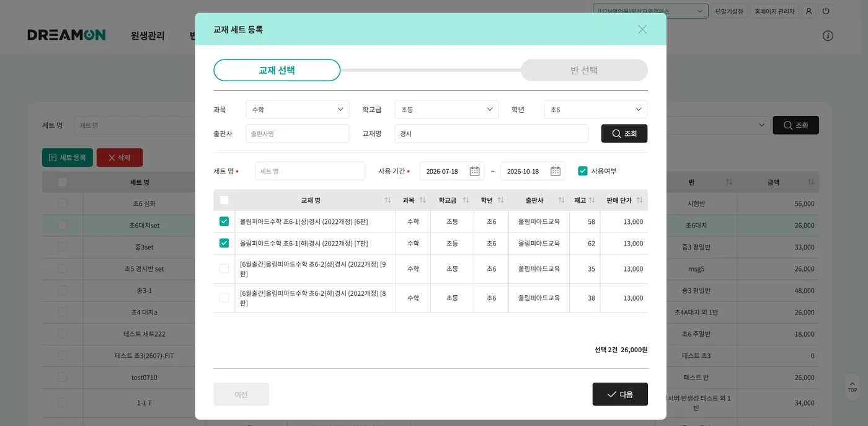Click the power logout icon
This screenshot has height=426, width=868.
[826, 11]
